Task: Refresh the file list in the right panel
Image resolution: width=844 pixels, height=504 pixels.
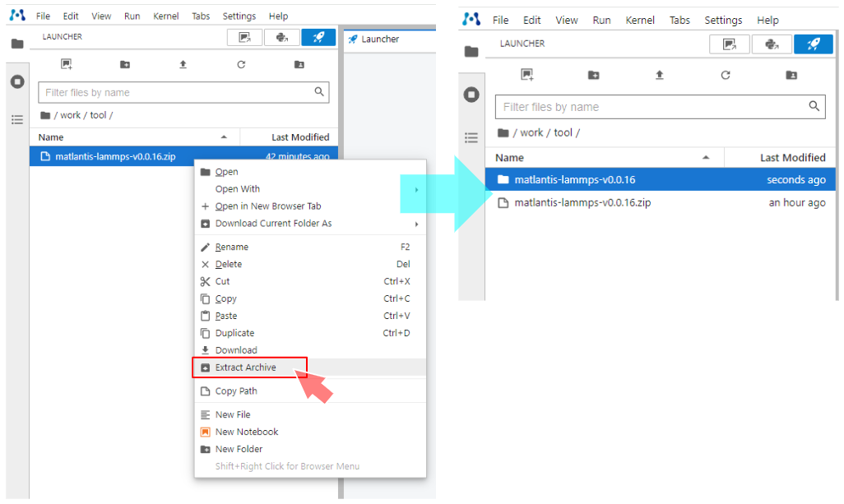Action: (x=726, y=75)
